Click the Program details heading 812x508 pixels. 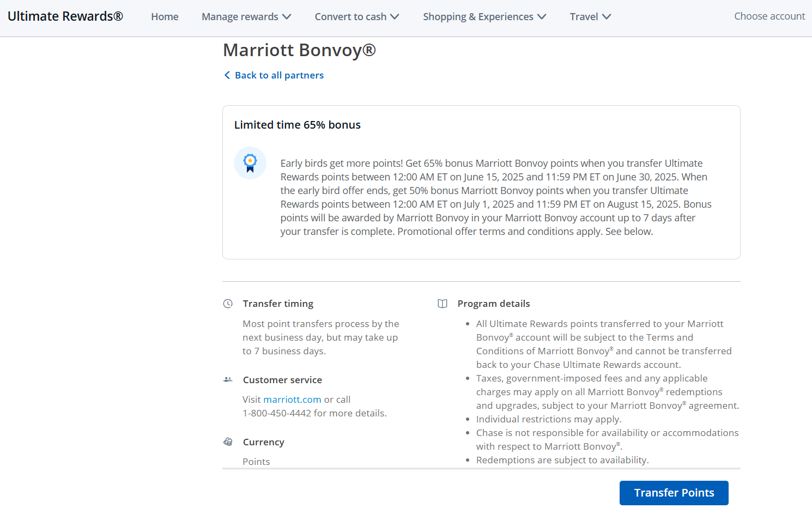coord(494,304)
